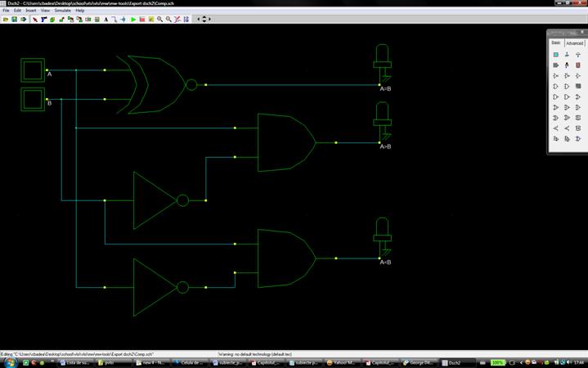Click the 'Warning: no default technology' status message
Viewport: 588px width, 368px height.
tap(255, 354)
